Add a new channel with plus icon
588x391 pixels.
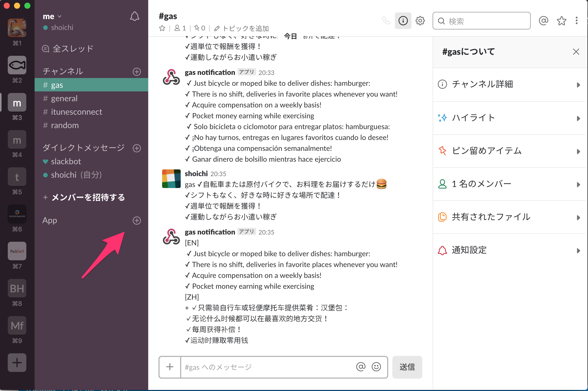137,72
